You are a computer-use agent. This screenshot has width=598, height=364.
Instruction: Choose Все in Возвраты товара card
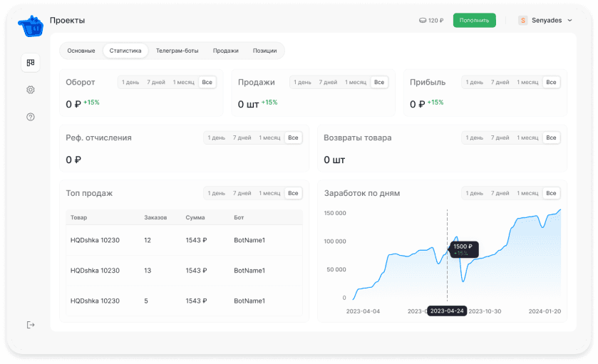click(551, 137)
